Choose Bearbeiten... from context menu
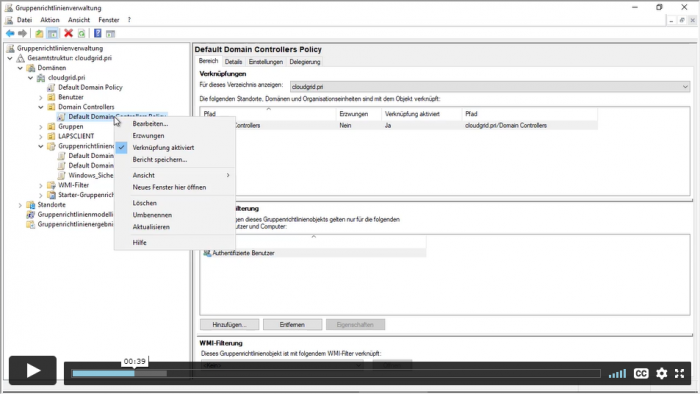 175,124
